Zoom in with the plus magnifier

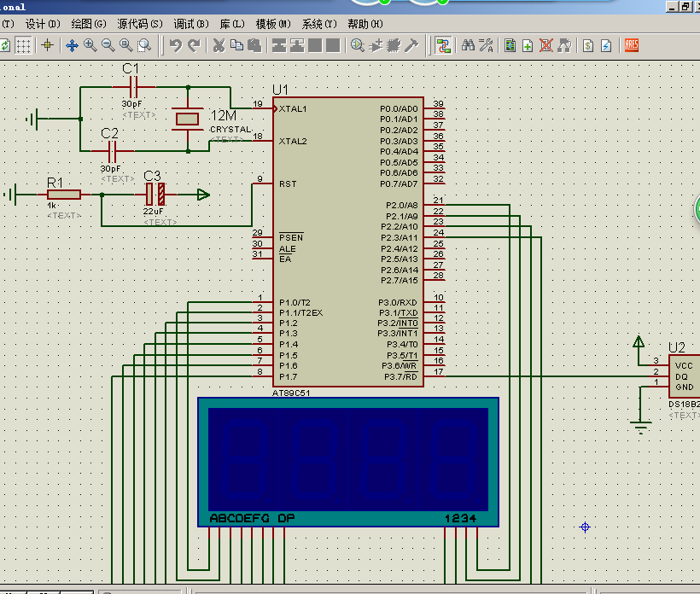point(90,45)
